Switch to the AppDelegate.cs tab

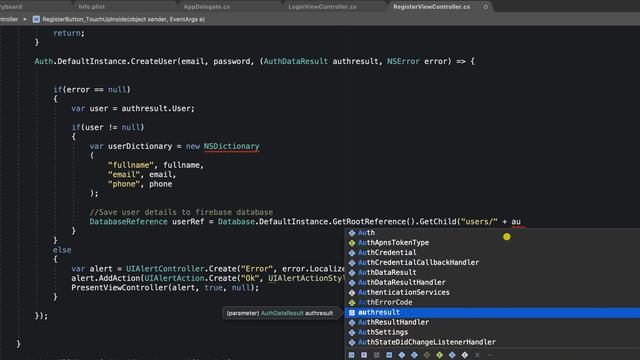pyautogui.click(x=207, y=7)
